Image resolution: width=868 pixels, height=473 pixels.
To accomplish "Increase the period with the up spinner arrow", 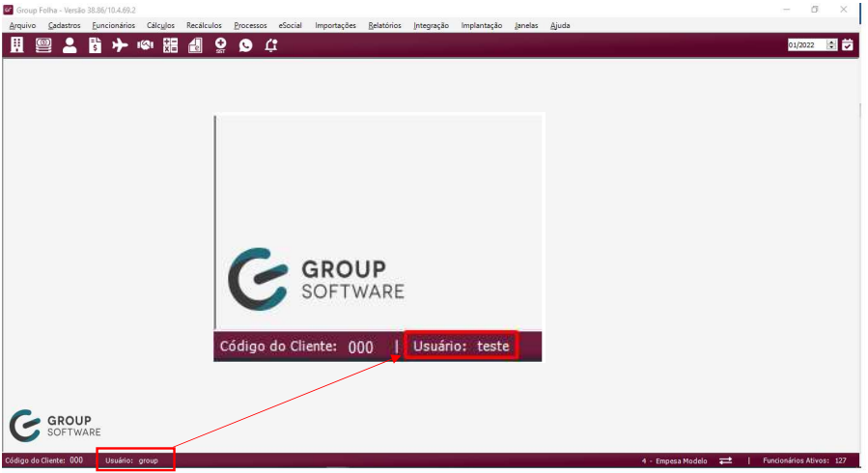I will click(x=831, y=42).
